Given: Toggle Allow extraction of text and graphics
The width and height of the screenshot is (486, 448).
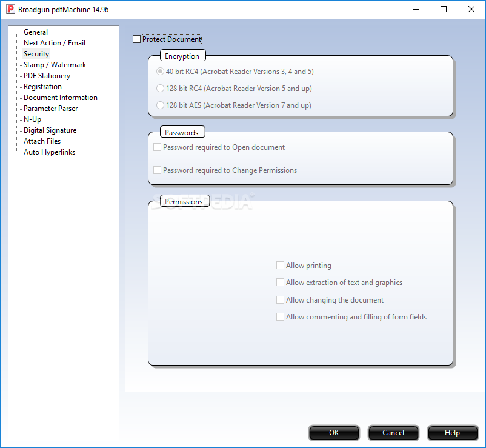Looking at the screenshot, I should pos(280,283).
